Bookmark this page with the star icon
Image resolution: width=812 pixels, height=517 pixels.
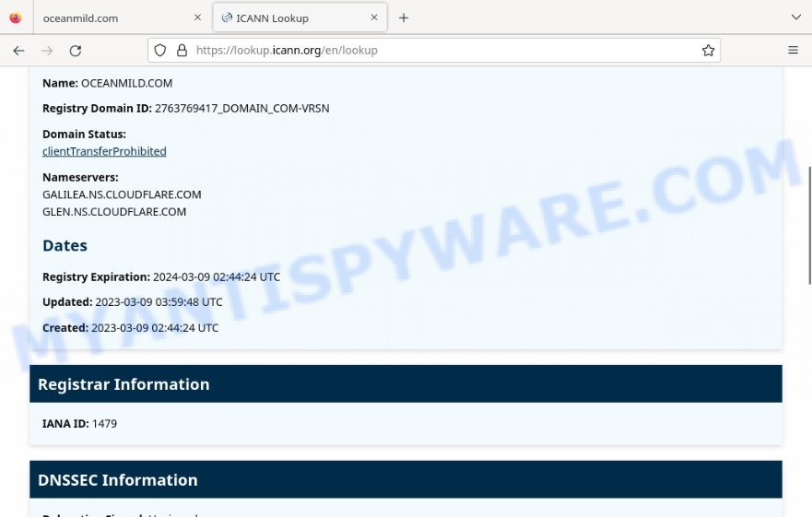[x=708, y=51]
